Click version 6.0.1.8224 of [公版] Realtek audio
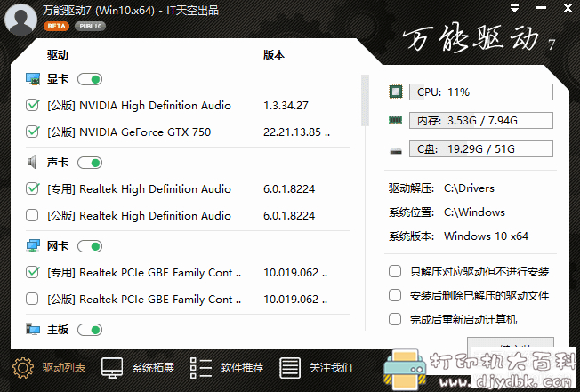 pyautogui.click(x=289, y=216)
